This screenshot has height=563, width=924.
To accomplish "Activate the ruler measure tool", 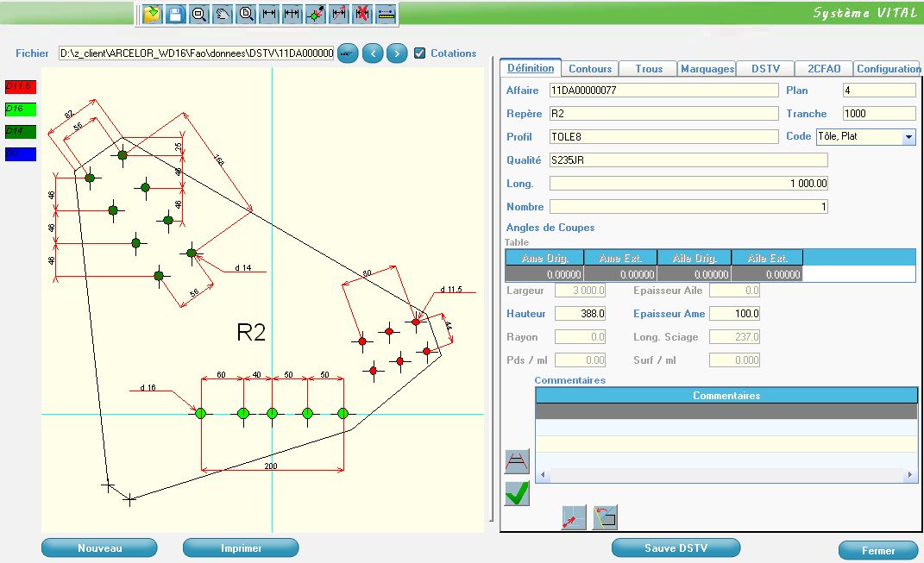I will coord(386,14).
